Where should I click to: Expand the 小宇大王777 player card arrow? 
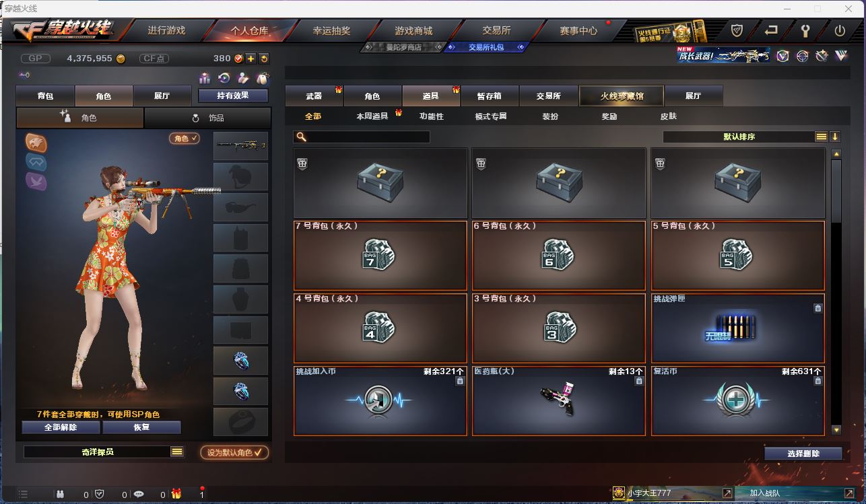tap(727, 493)
